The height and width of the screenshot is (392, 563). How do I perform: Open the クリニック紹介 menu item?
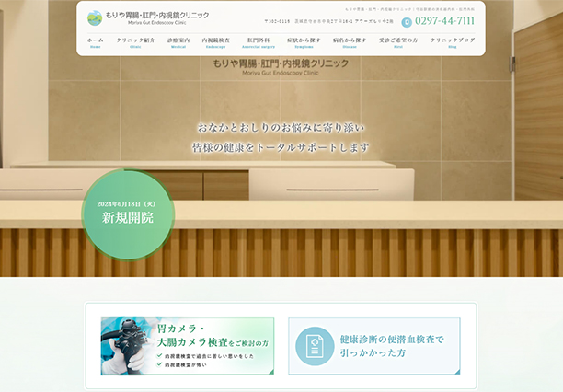pyautogui.click(x=135, y=42)
